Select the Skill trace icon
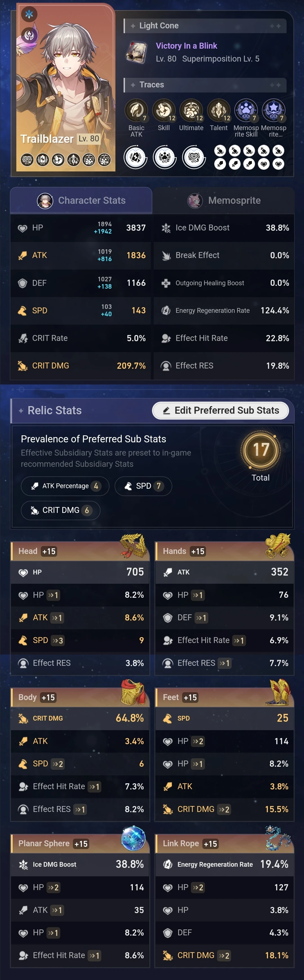Viewport: 304px width, 980px height. [164, 110]
